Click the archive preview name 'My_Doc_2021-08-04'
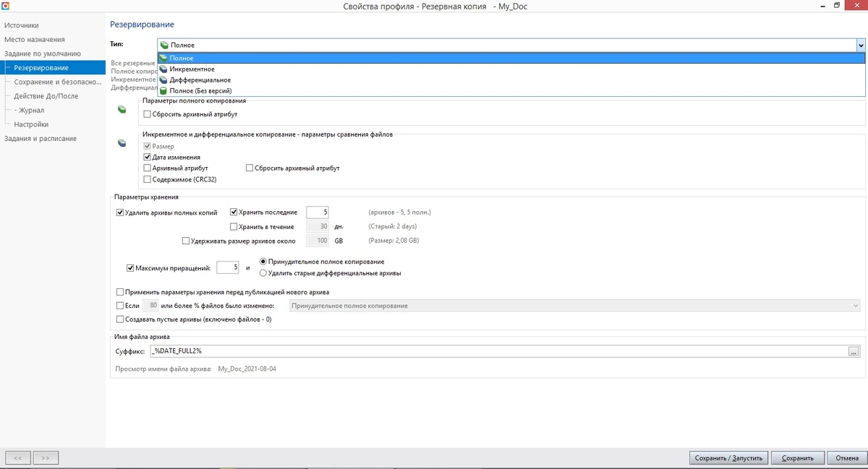 (247, 369)
